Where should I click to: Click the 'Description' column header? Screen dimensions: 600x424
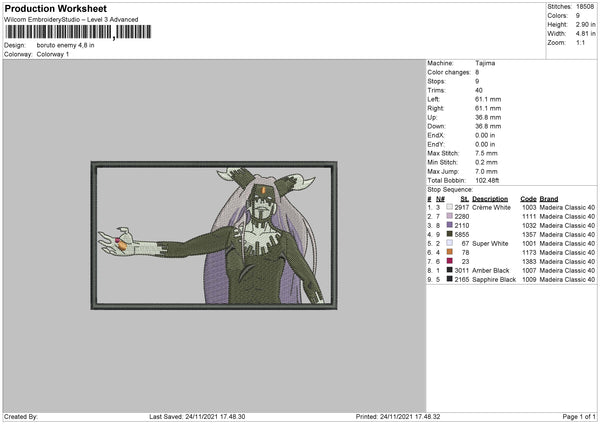pyautogui.click(x=490, y=199)
